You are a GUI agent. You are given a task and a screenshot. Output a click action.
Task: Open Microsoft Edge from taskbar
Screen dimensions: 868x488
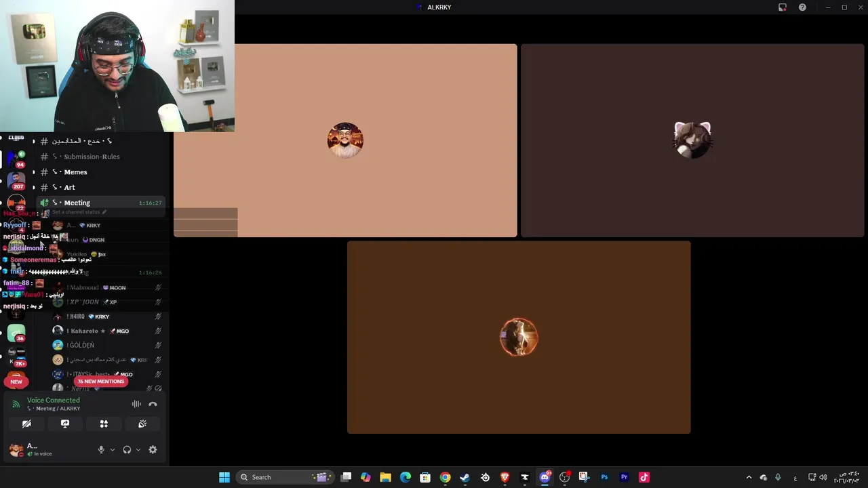406,477
